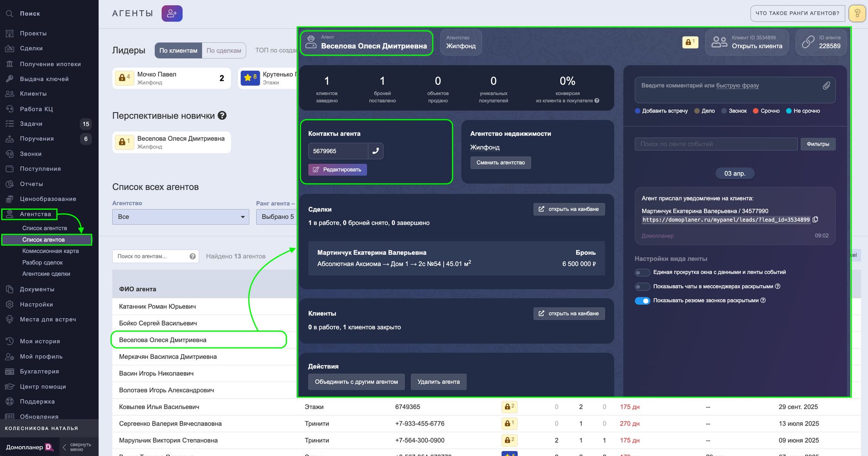The width and height of the screenshot is (868, 456).
Task: Toggle Показывать чаты в мессенджерах раскрытыми
Action: (642, 286)
